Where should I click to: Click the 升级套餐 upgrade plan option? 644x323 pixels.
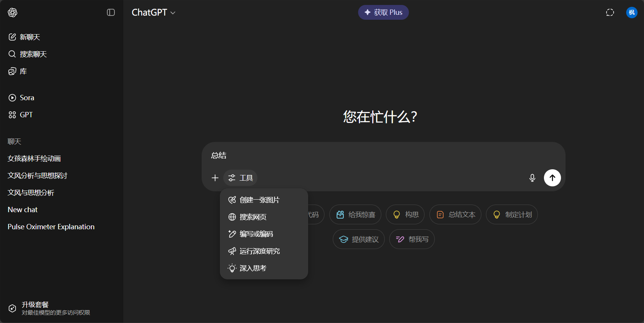pyautogui.click(x=62, y=308)
